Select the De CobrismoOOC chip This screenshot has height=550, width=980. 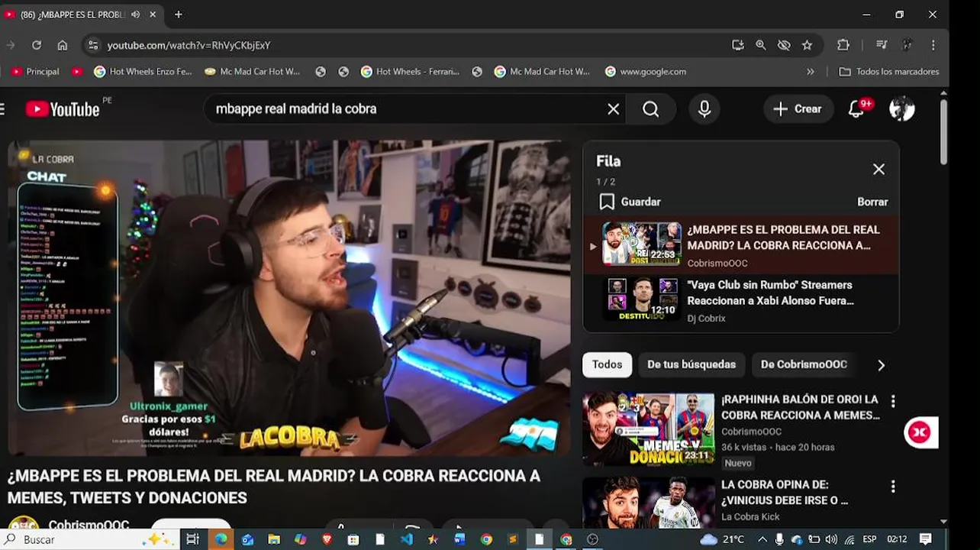point(804,364)
